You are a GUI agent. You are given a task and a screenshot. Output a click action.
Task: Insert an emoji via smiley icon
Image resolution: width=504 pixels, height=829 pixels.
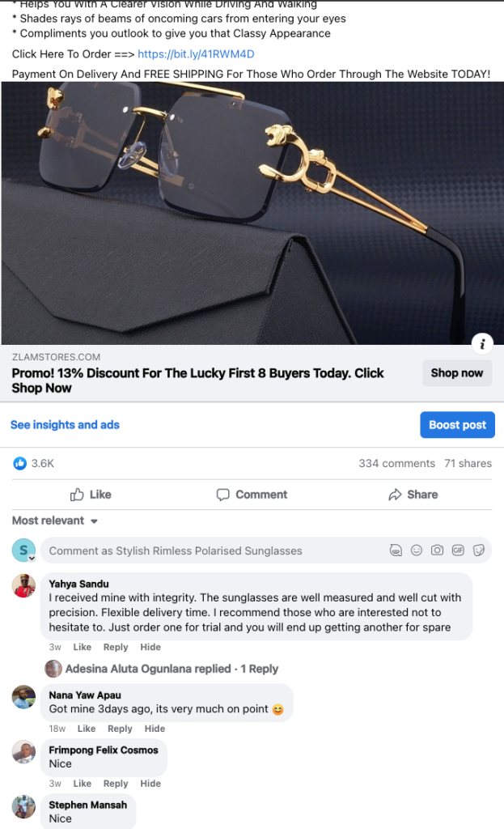point(417,551)
